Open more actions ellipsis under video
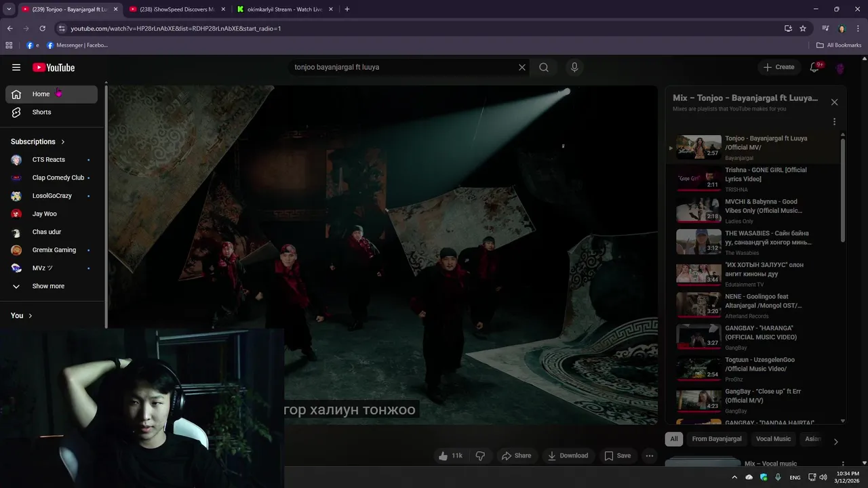 point(650,455)
